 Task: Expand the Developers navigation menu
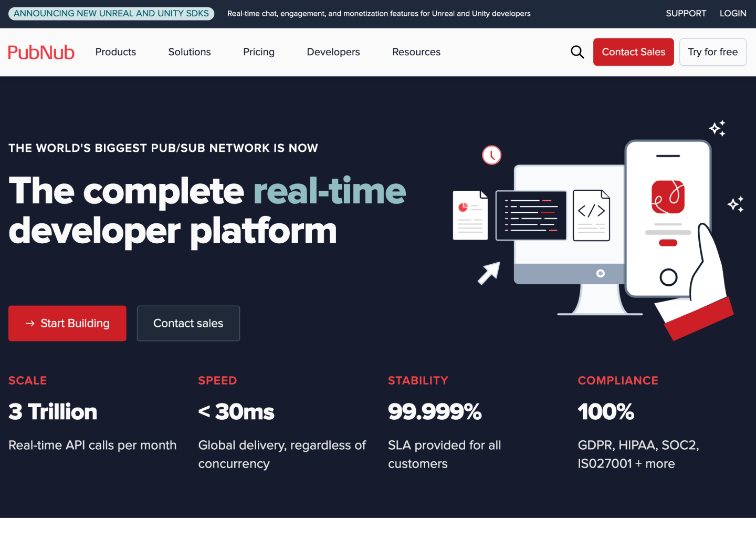pos(333,51)
